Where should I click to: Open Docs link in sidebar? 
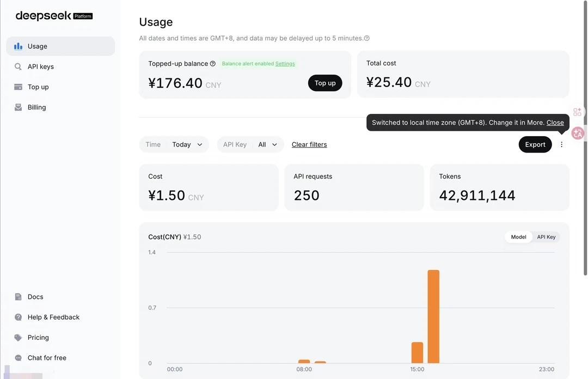coord(60,297)
